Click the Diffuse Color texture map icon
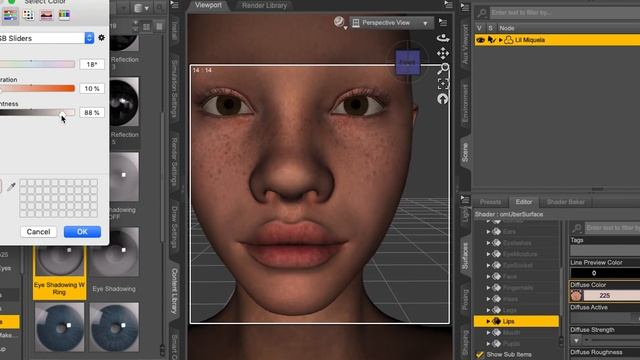This screenshot has width=640, height=360. point(576,296)
